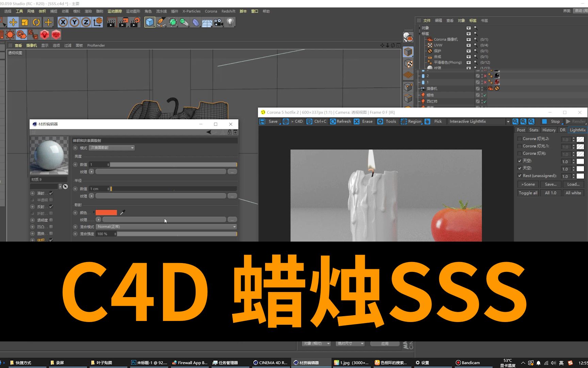Screen dimensions: 588x368
Task: Click the Corona zoom fit magnifier icon
Action: 531,121
